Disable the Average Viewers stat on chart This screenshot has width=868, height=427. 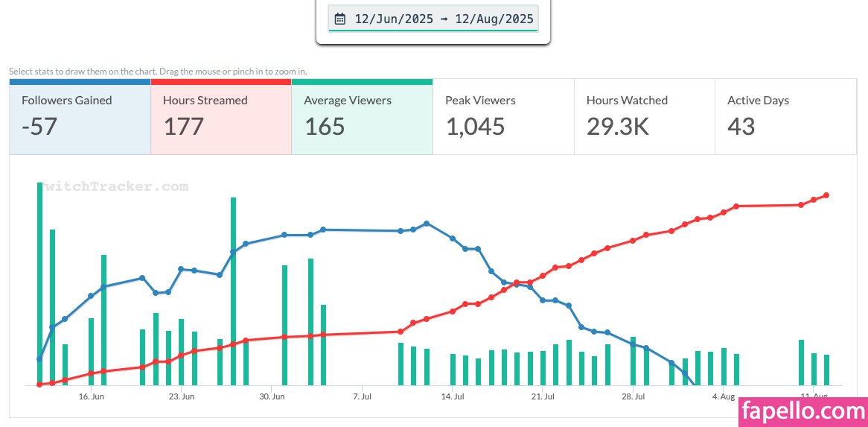click(362, 117)
